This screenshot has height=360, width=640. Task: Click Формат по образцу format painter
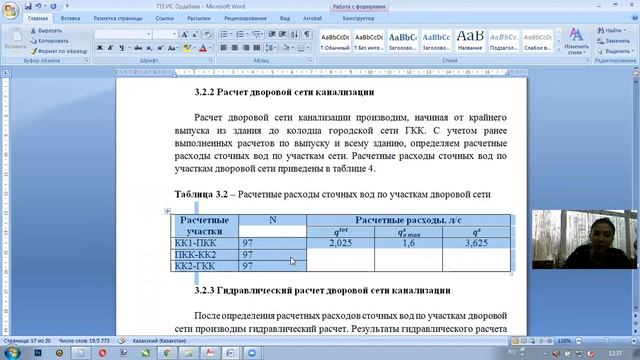[x=59, y=51]
